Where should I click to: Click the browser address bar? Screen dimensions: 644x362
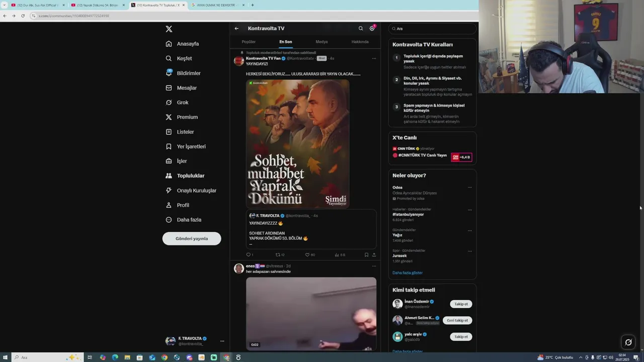pos(252,16)
